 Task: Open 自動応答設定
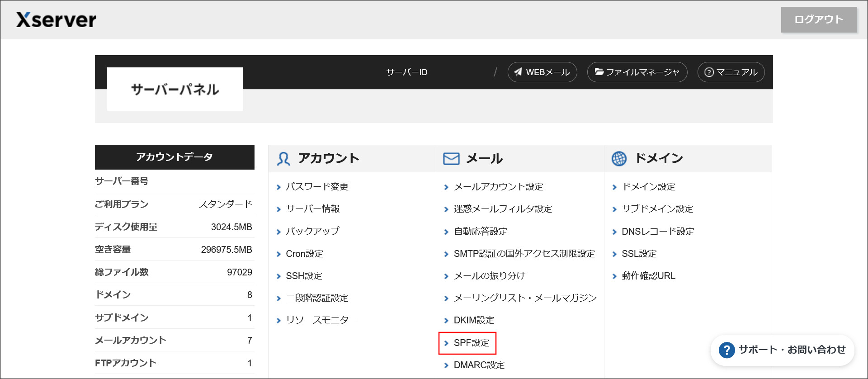(x=481, y=232)
